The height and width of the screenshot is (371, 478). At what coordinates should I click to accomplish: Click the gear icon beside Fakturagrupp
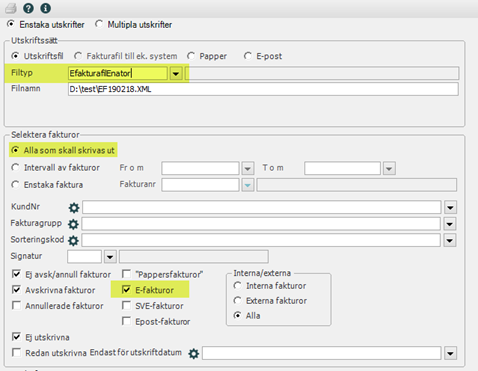tap(73, 224)
